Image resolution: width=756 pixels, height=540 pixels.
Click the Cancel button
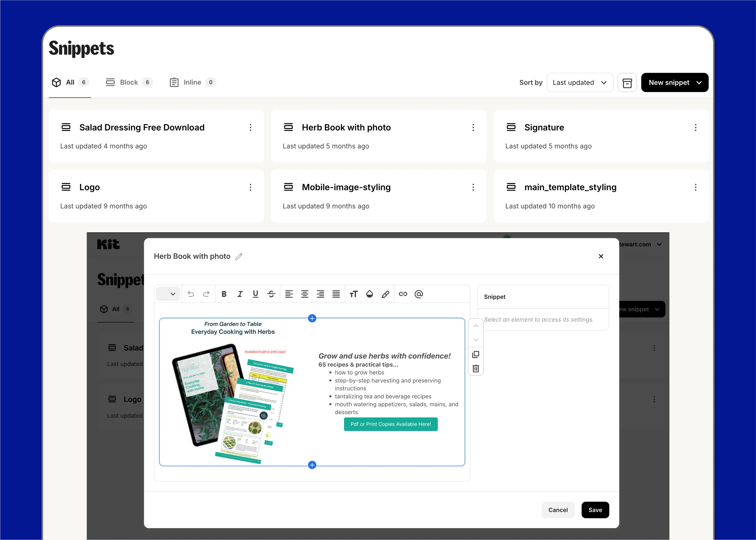pos(558,510)
